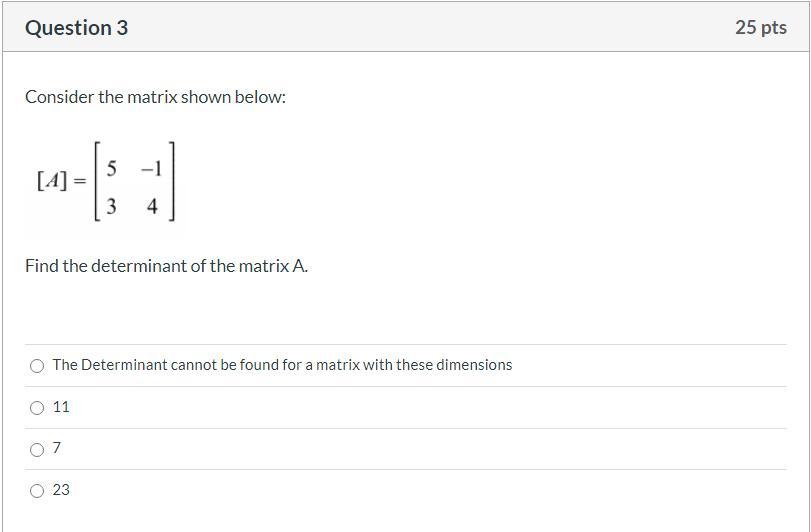Image resolution: width=811 pixels, height=532 pixels.
Task: Click the '23' answer label text
Action: click(x=61, y=490)
